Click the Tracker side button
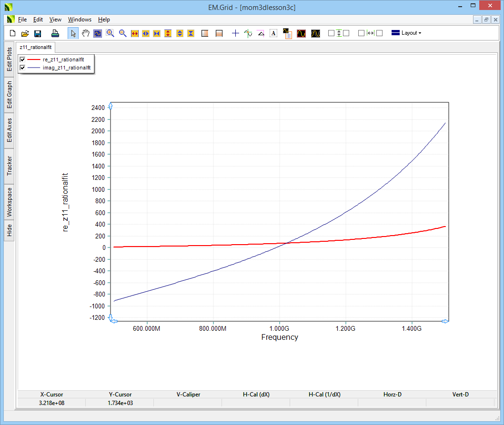The height and width of the screenshot is (425, 504). (9, 166)
